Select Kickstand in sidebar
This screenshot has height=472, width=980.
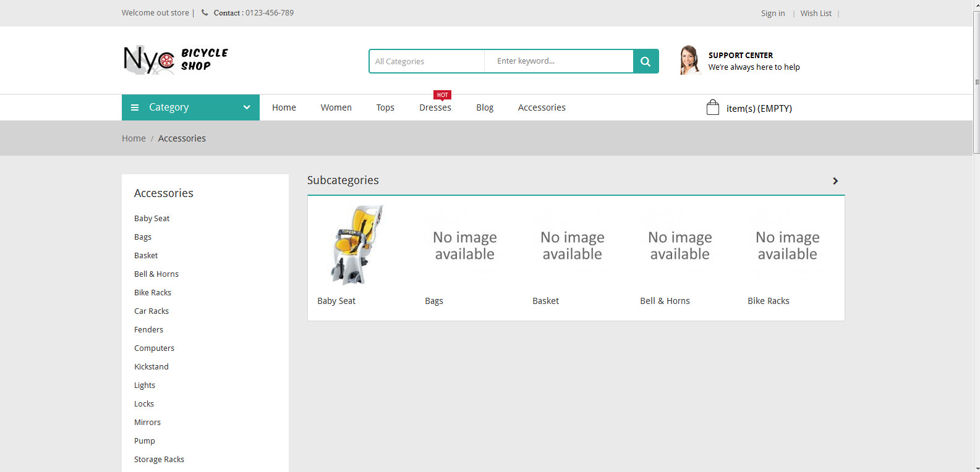coord(151,366)
